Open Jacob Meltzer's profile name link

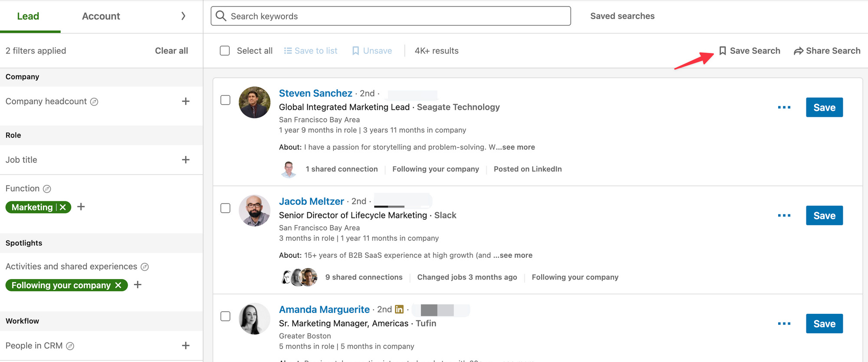(311, 201)
